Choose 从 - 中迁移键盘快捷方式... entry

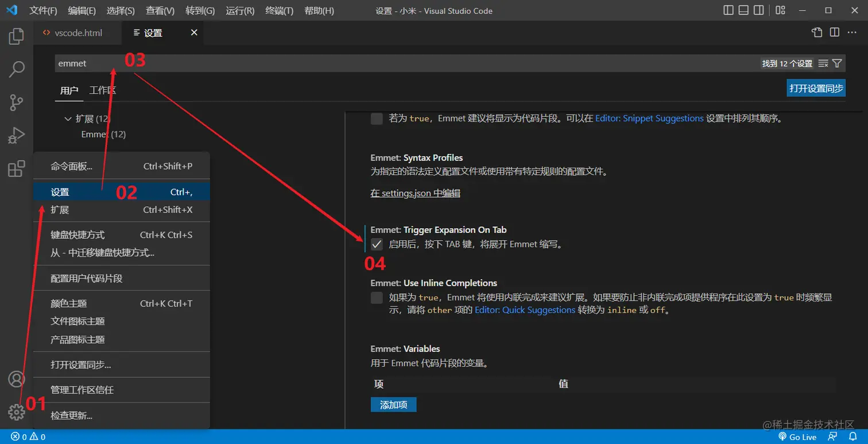click(122, 253)
